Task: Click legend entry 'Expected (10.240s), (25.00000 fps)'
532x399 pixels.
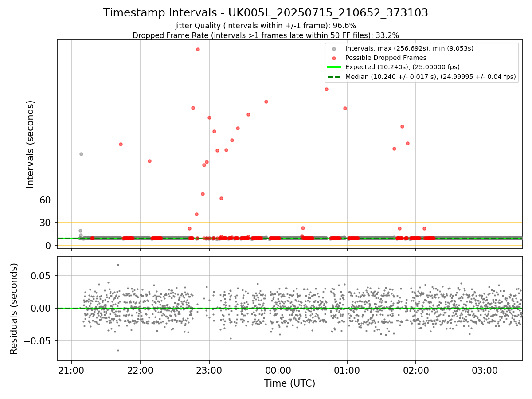Action: 403,67
